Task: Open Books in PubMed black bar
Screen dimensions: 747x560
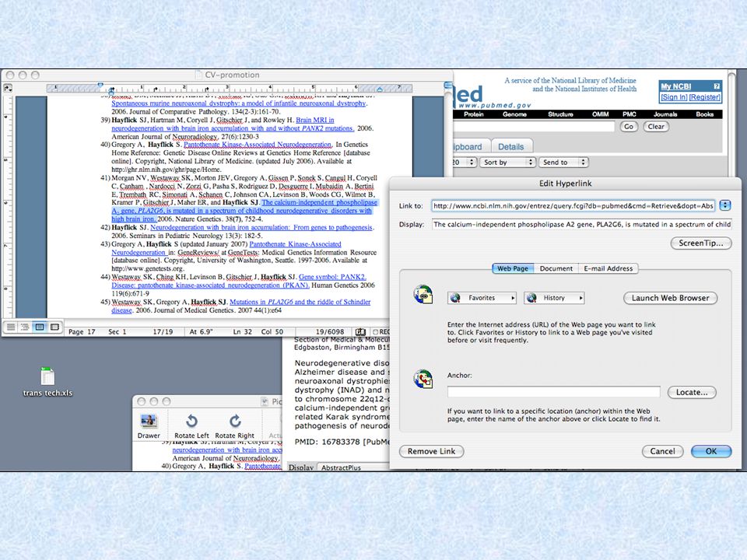Action: (x=705, y=114)
